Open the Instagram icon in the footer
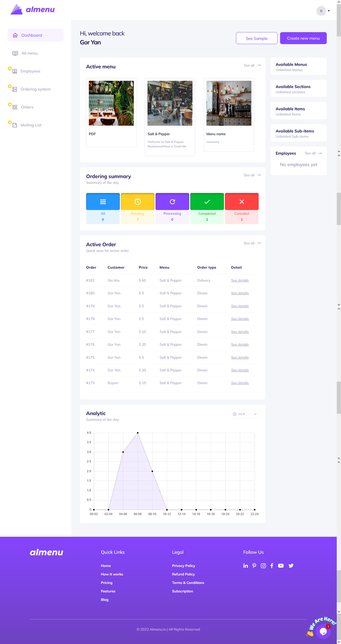The image size is (341, 644). (263, 566)
